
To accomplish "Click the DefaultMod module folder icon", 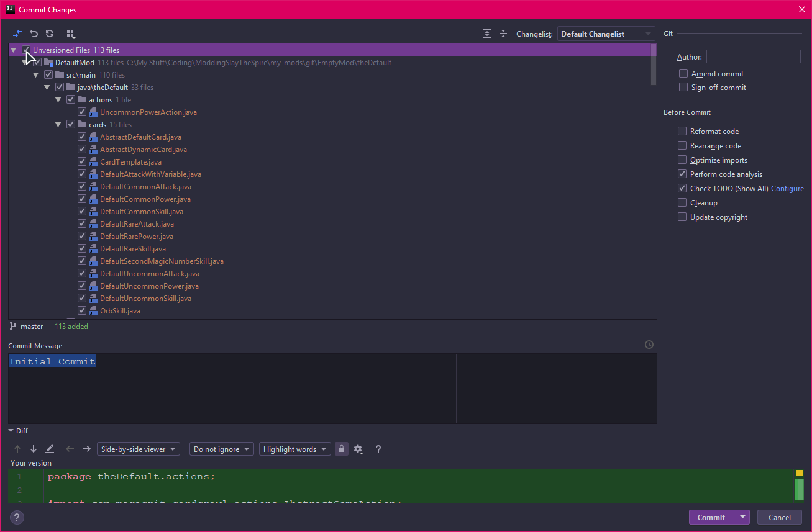I will click(48, 63).
